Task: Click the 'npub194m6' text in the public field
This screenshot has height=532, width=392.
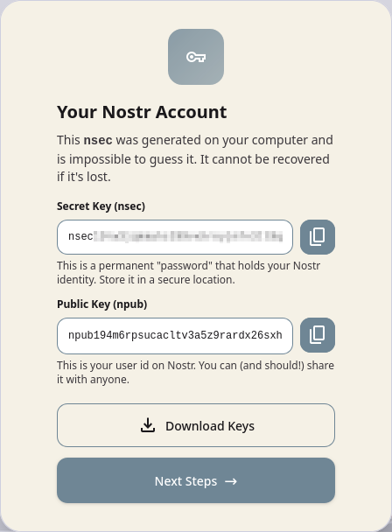Action: (94, 335)
